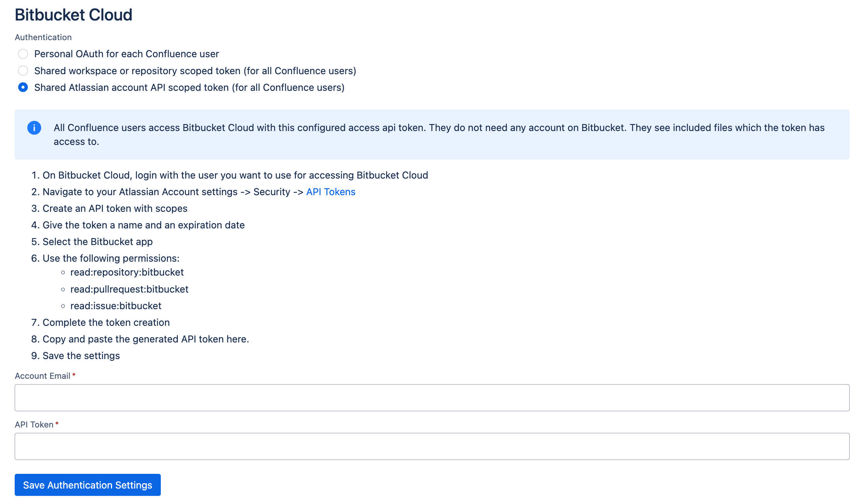Click the blue info icon in the notice banner

click(34, 128)
